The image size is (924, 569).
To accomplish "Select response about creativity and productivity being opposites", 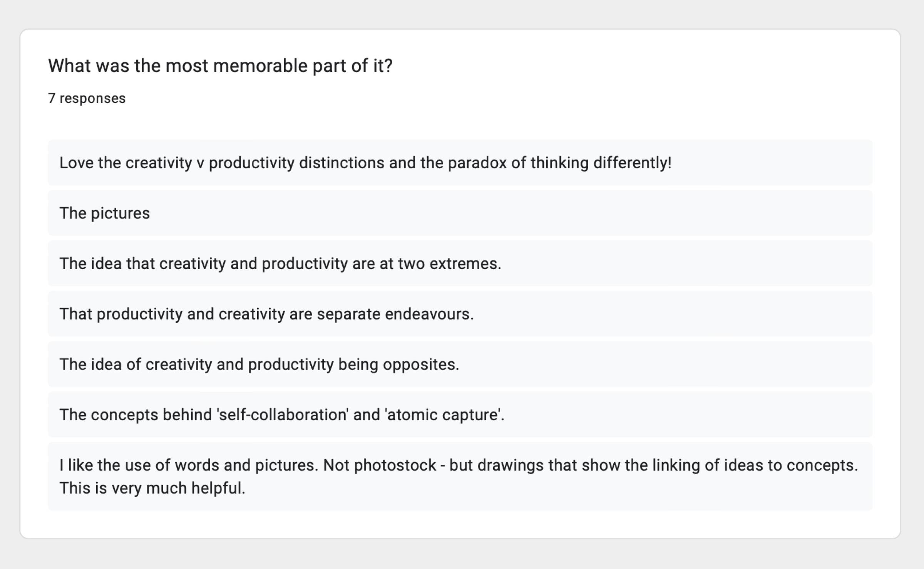I will coord(460,364).
